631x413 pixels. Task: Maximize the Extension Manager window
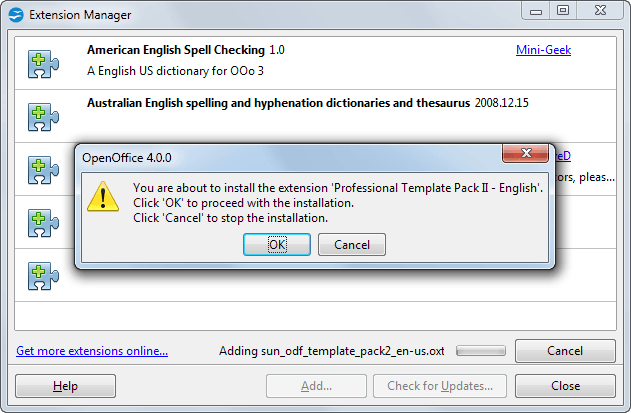(563, 11)
